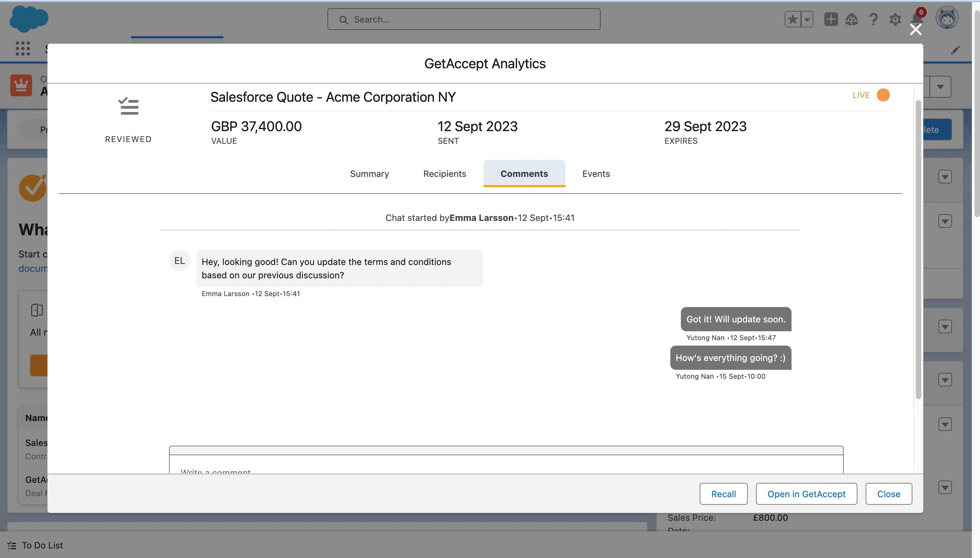Open the App Launcher grid icon
Viewport: 980px width, 558px height.
pyautogui.click(x=23, y=48)
